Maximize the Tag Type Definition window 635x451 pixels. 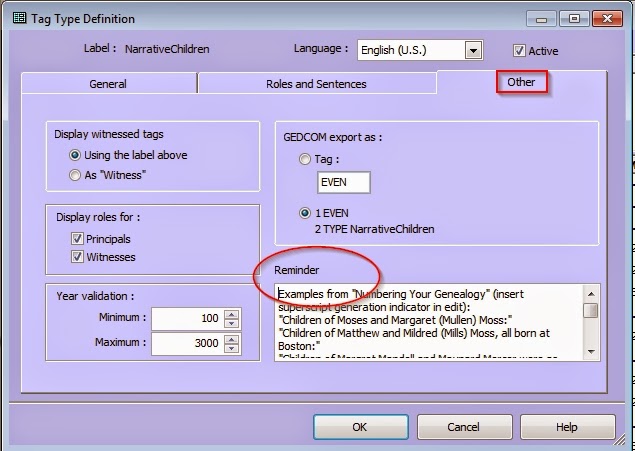(574, 19)
